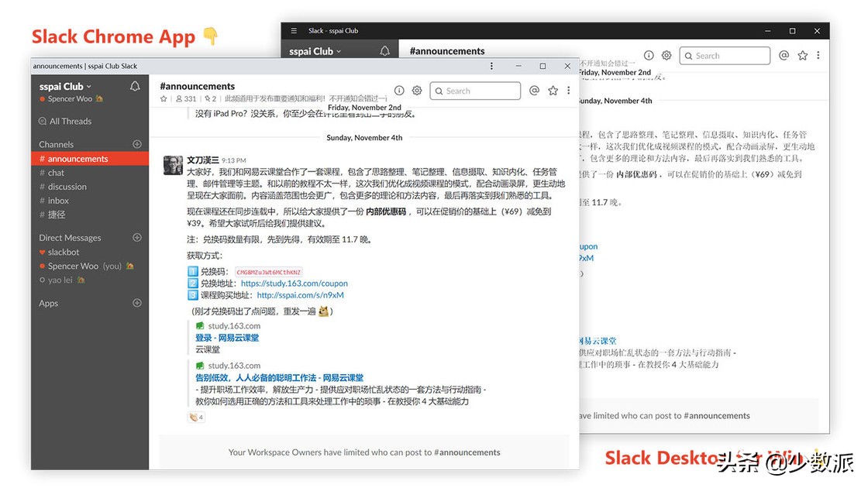Add a channel with the plus next to Channels
868x488 pixels.
click(x=137, y=144)
